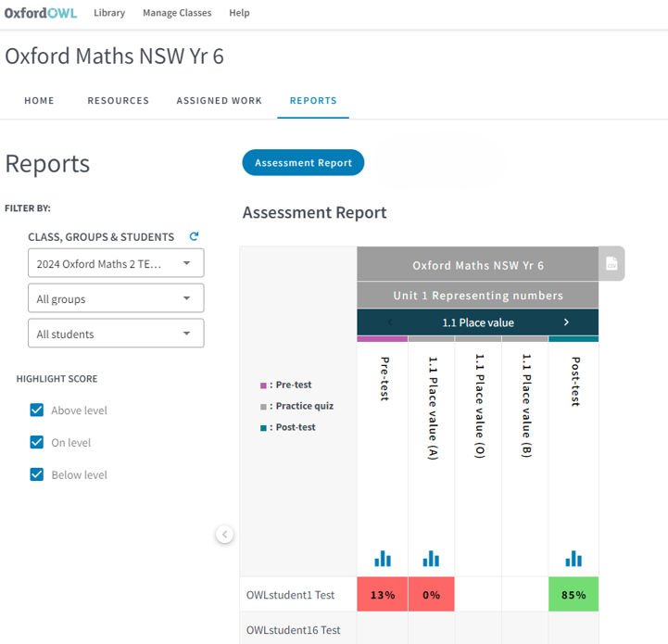Open the 2024 Oxford Maths class dropdown

(x=116, y=263)
